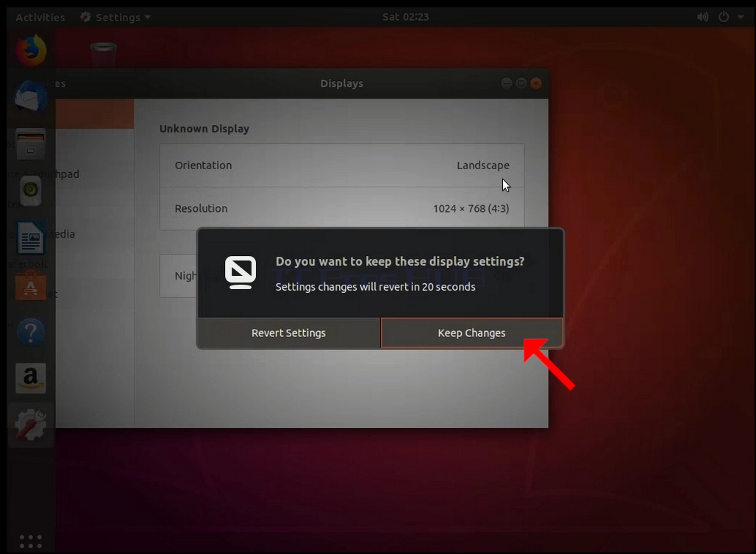
Task: Expand the system power menu arrow
Action: [740, 17]
